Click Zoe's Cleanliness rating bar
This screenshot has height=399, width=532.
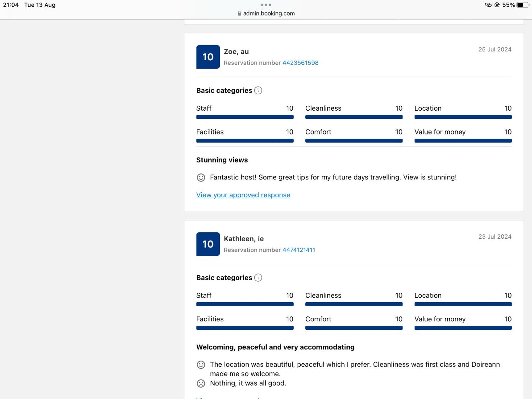(354, 117)
